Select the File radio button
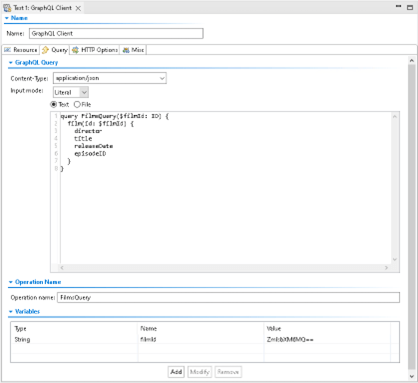The width and height of the screenshot is (418, 383). point(77,104)
